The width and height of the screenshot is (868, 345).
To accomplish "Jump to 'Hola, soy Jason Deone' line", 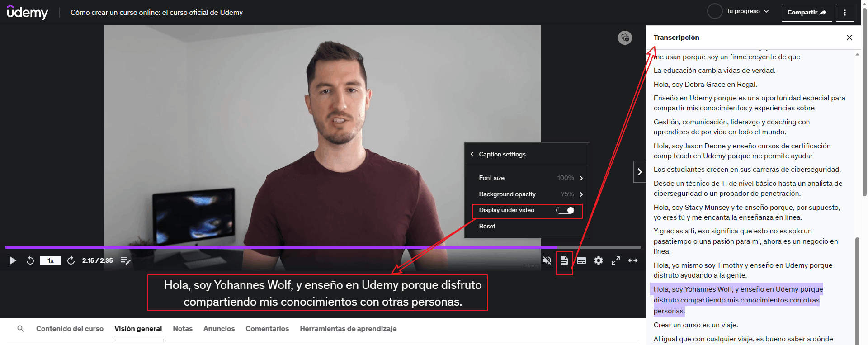I will coord(742,151).
